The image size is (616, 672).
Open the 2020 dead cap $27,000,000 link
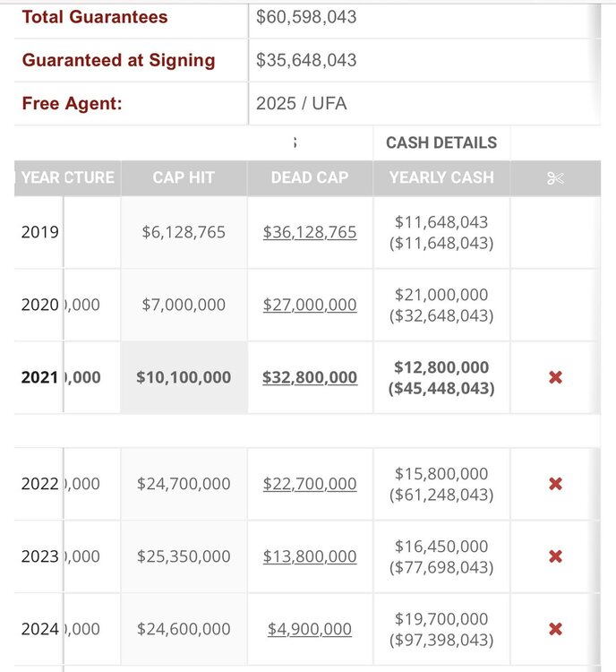click(x=310, y=305)
